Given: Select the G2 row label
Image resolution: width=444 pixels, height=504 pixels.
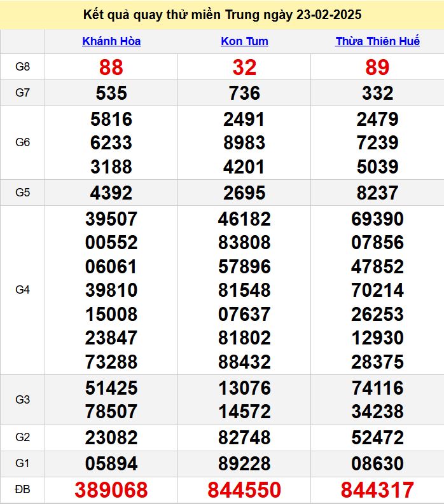Looking at the screenshot, I should [x=22, y=437].
